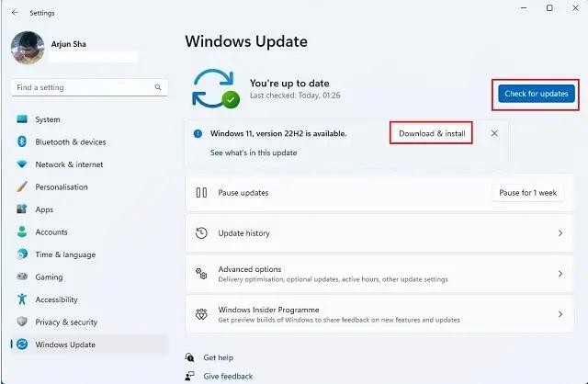The image size is (588, 384).
Task: Open Bluetooth & devices settings
Action: (x=70, y=142)
